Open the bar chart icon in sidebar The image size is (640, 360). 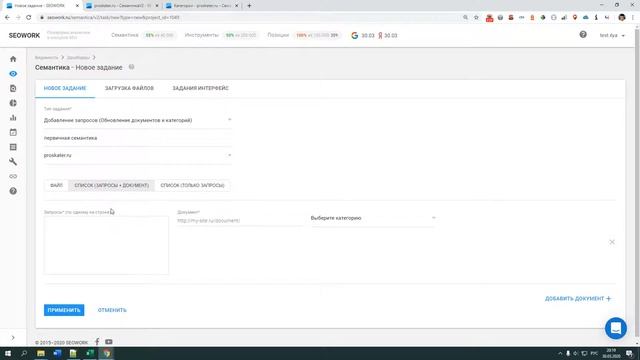(x=13, y=118)
